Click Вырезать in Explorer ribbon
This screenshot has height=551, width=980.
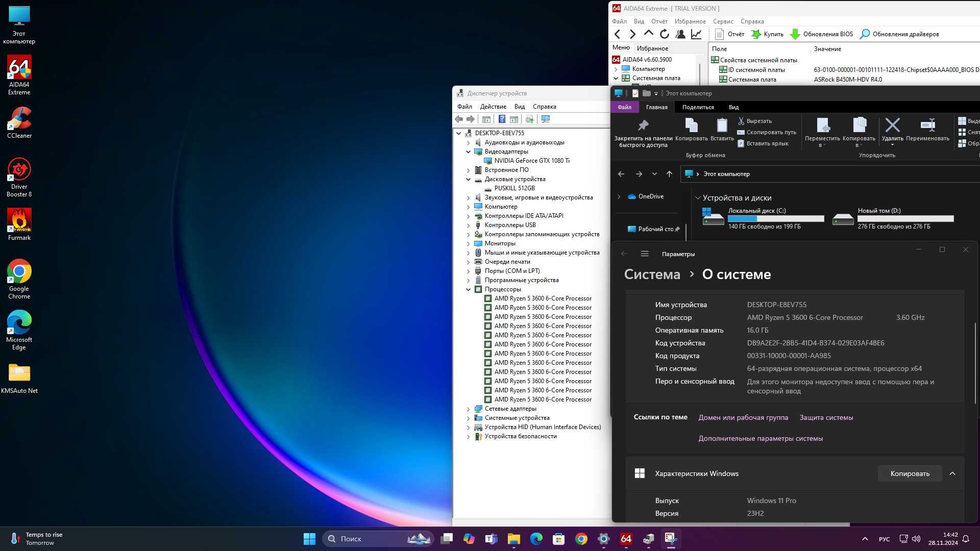click(x=754, y=121)
